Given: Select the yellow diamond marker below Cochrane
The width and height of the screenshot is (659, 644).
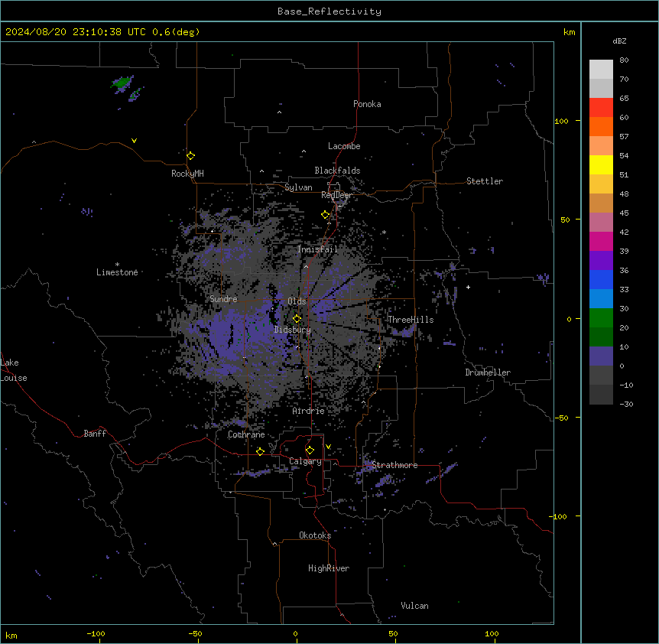Looking at the screenshot, I should [x=260, y=451].
